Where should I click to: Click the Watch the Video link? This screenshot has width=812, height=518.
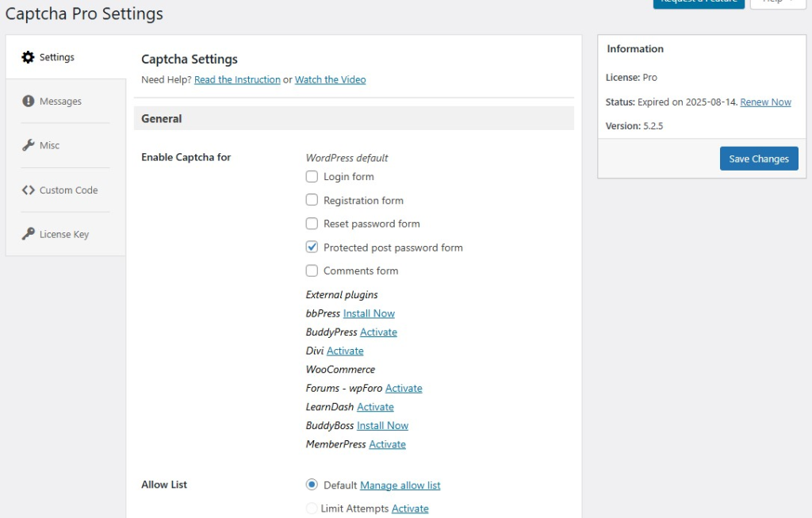pos(330,80)
